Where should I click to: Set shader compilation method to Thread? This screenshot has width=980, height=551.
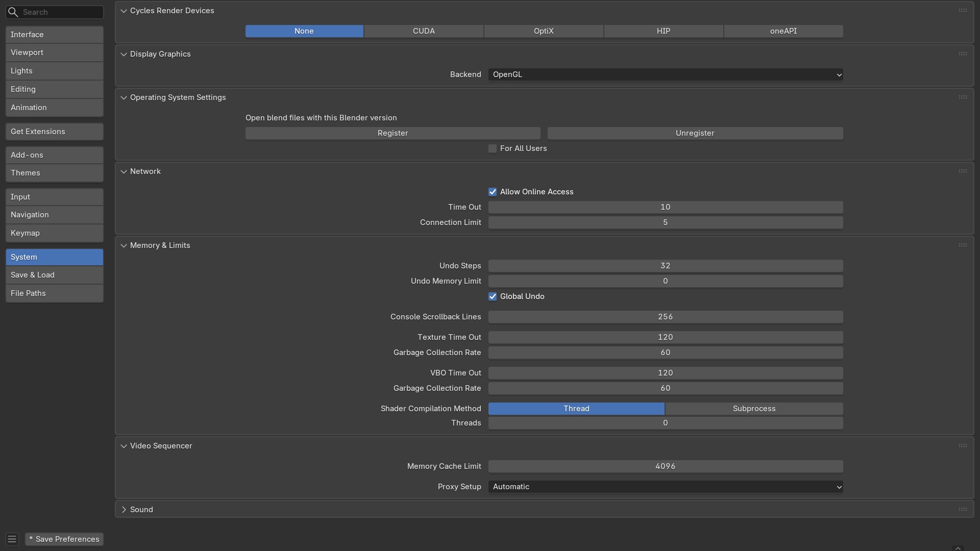pyautogui.click(x=576, y=409)
